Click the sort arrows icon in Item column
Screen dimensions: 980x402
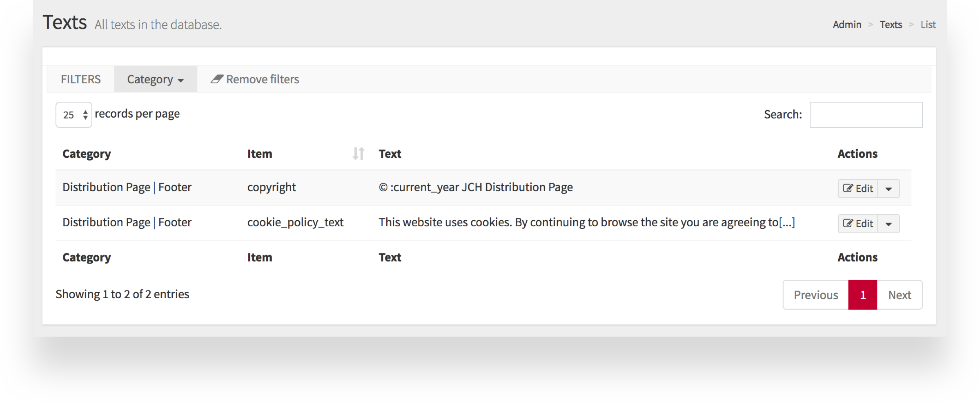(x=358, y=154)
